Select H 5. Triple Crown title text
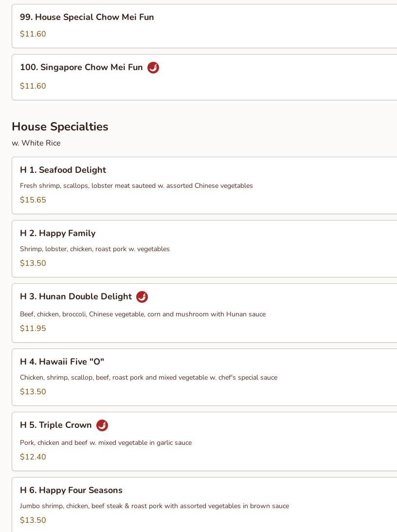The image size is (397, 532). (56, 425)
